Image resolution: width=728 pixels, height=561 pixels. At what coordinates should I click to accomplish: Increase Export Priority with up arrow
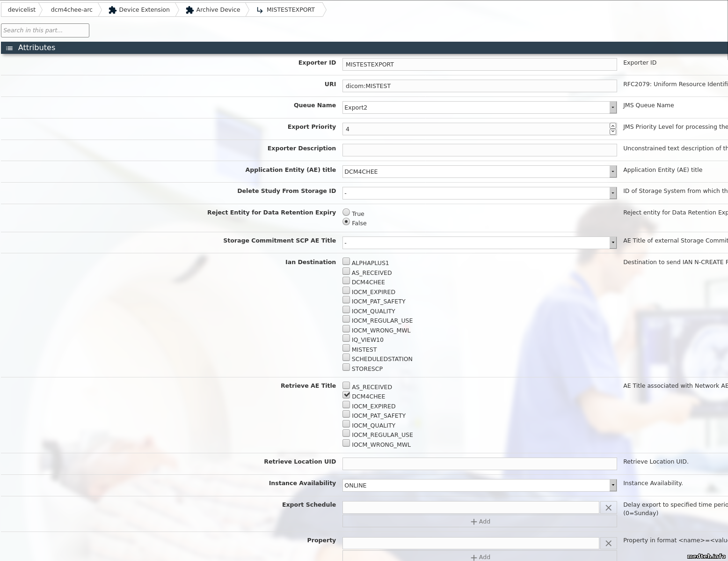(x=613, y=126)
